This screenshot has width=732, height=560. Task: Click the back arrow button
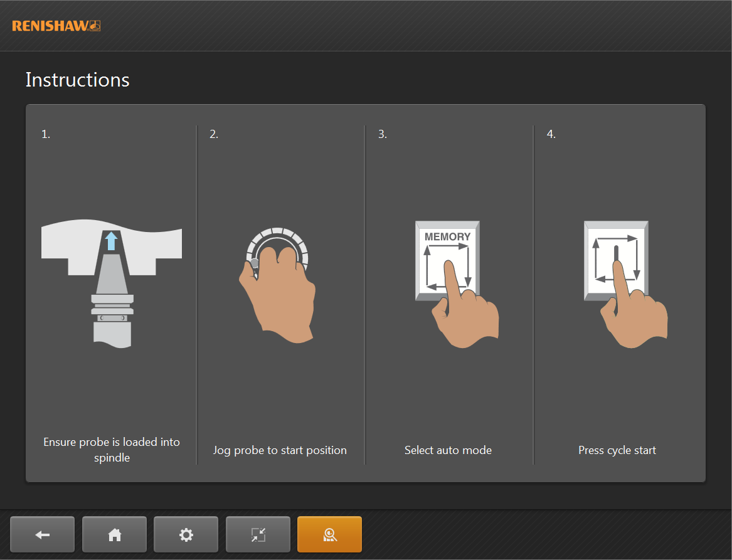click(43, 534)
